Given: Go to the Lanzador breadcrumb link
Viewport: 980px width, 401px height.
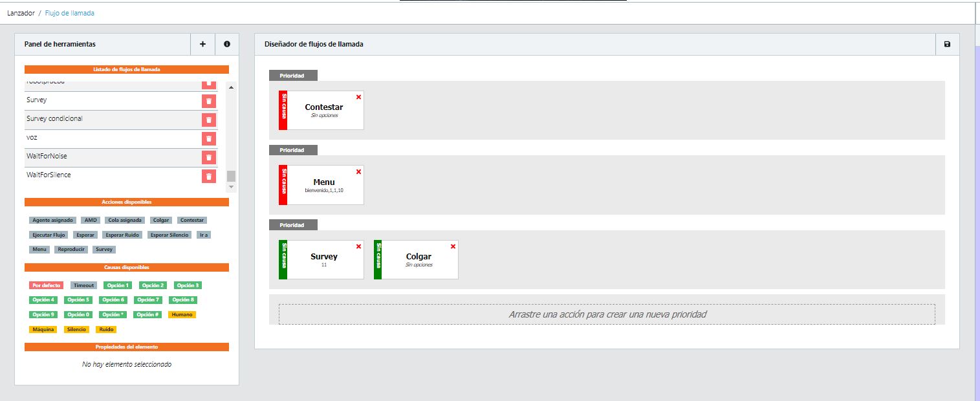Looking at the screenshot, I should (x=21, y=13).
